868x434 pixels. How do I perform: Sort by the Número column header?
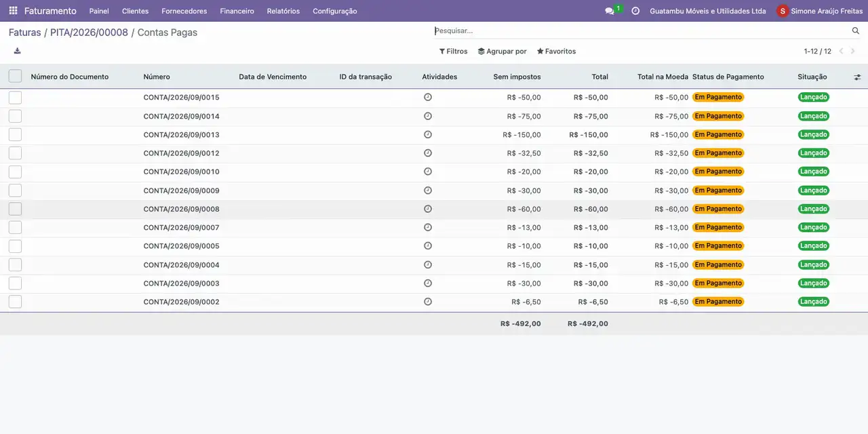coord(157,77)
